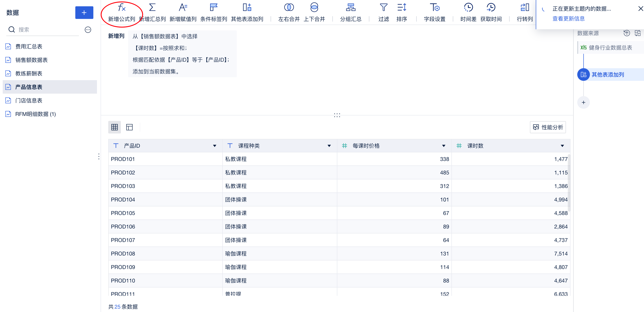
Task: Open 产品ID column dropdown arrow
Action: (214, 146)
